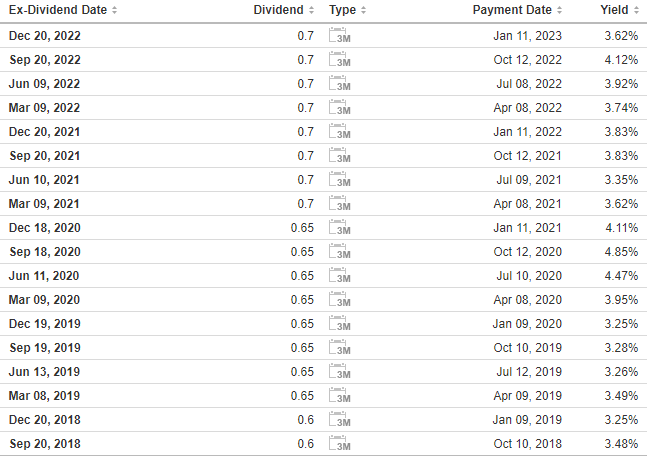Click 3M calendar icon in Jun 11, 2020 row

click(x=340, y=275)
